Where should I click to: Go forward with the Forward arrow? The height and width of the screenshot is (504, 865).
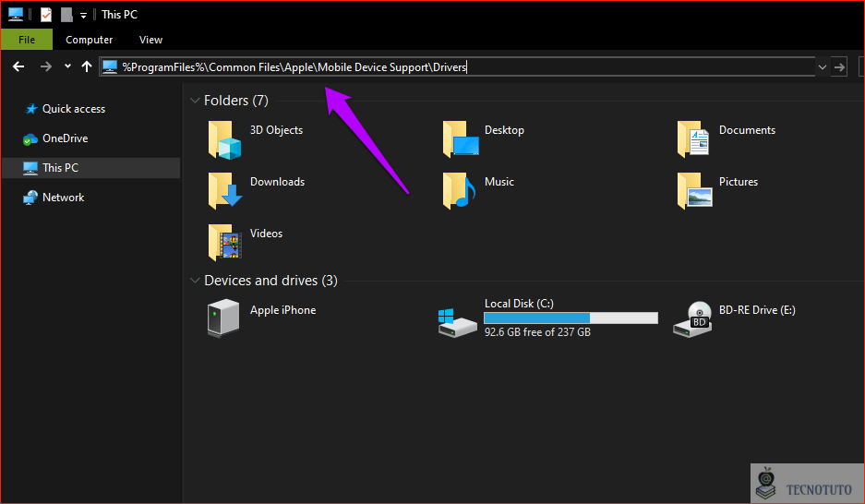46,66
